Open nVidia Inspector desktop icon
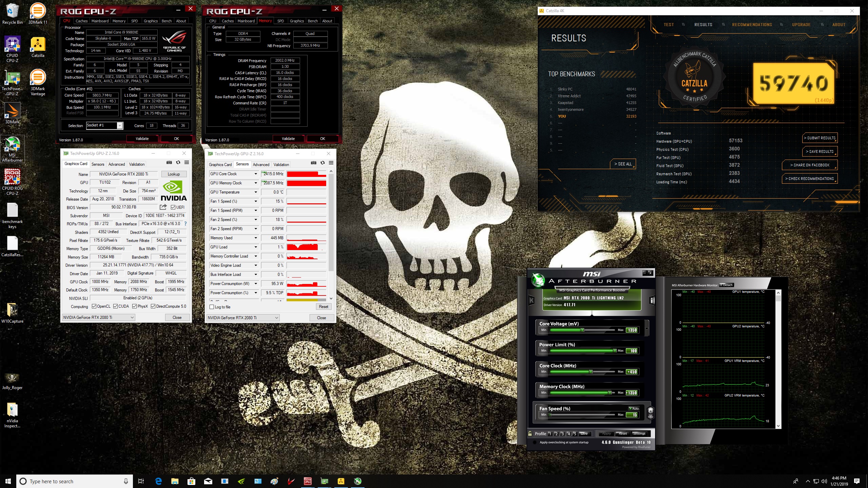 tap(12, 415)
